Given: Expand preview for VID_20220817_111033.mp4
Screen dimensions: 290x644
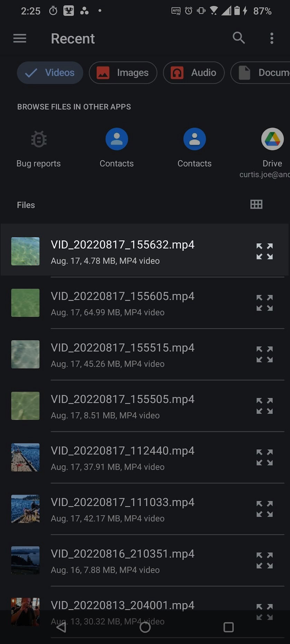Looking at the screenshot, I should [x=264, y=509].
